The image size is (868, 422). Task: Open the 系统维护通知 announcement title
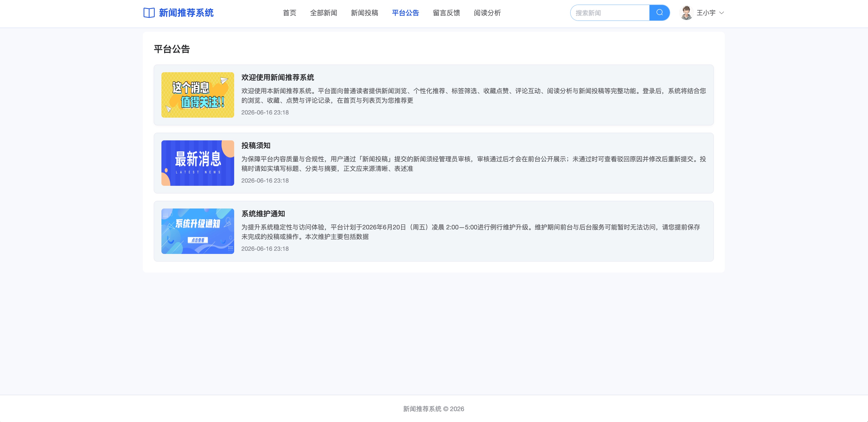(263, 214)
